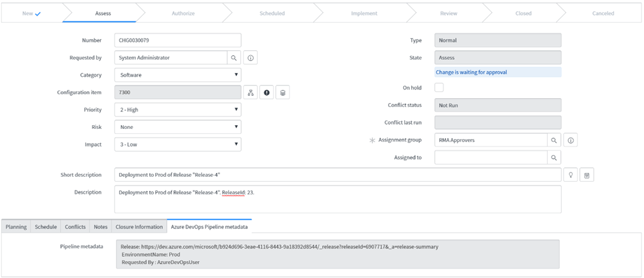Click the Configuration item field 7300
This screenshot has height=278, width=644.
(178, 93)
